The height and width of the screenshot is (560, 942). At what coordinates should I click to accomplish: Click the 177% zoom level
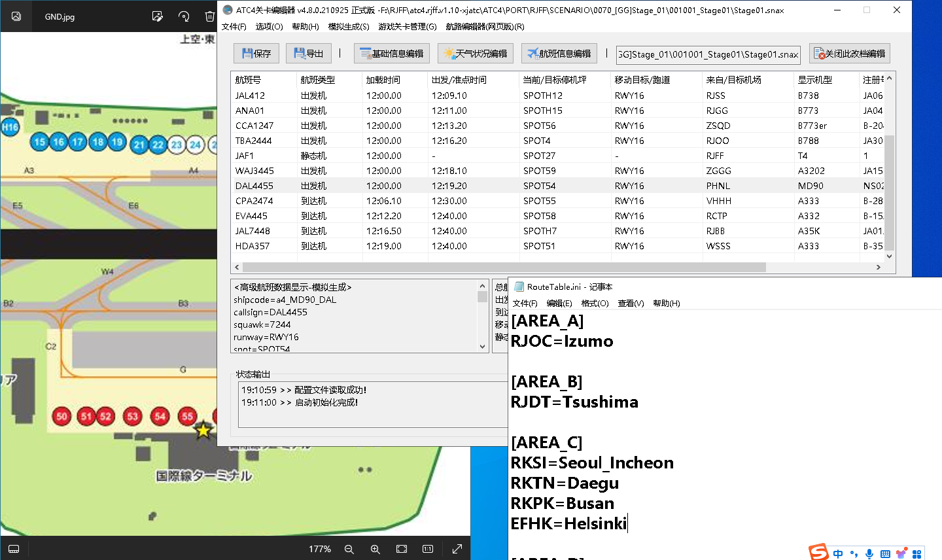320,549
